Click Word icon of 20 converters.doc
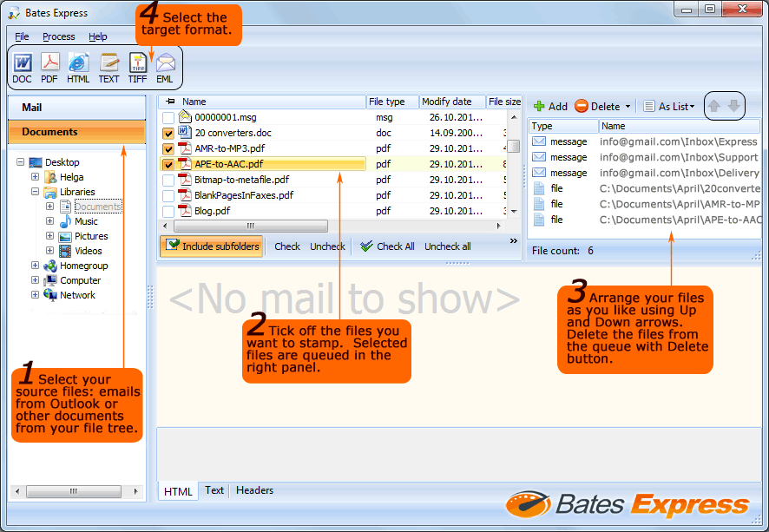Screen dimensions: 769x532 185,133
